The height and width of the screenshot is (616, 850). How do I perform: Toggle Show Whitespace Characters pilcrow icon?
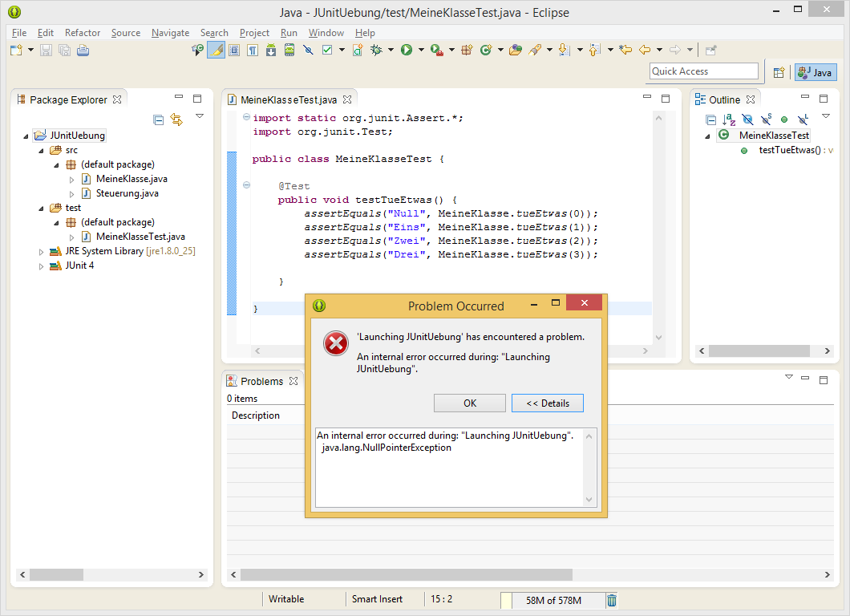coord(253,51)
